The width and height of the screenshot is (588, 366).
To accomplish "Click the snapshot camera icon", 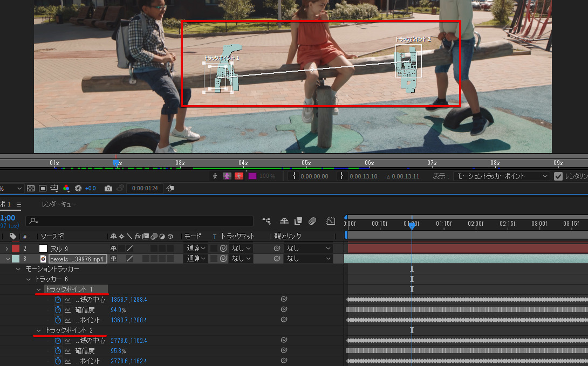I will click(108, 188).
